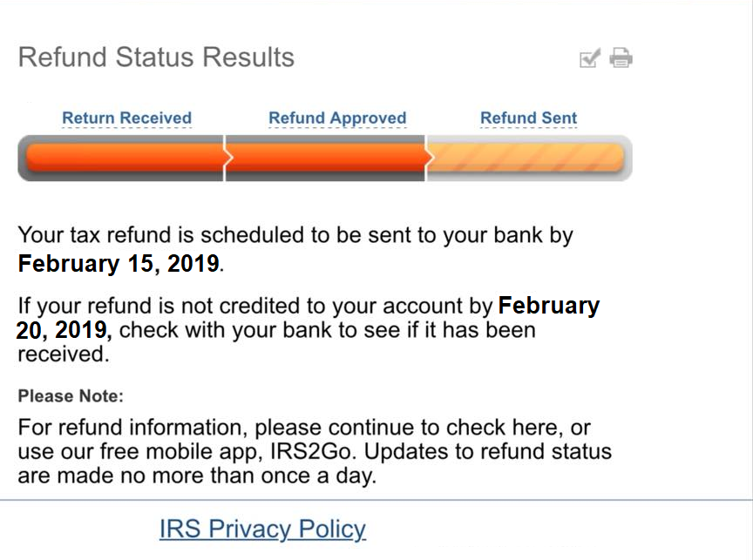Click the first solid orange progress segment
This screenshot has width=753, height=560.
[125, 158]
